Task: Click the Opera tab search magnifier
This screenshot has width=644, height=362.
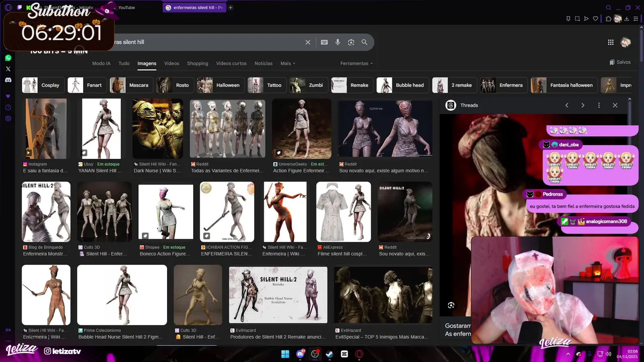Action: click(608, 8)
